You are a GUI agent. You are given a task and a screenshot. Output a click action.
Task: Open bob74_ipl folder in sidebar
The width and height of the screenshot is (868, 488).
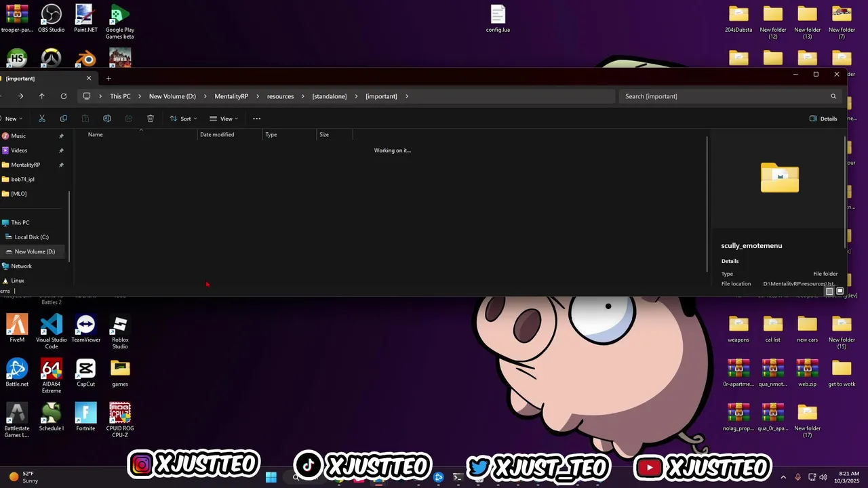[x=22, y=180]
